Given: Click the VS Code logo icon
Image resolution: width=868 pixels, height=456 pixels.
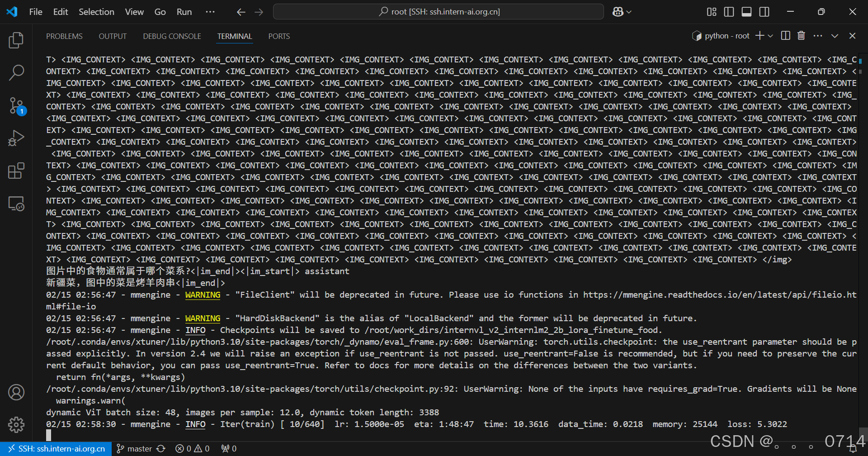Looking at the screenshot, I should [x=12, y=12].
